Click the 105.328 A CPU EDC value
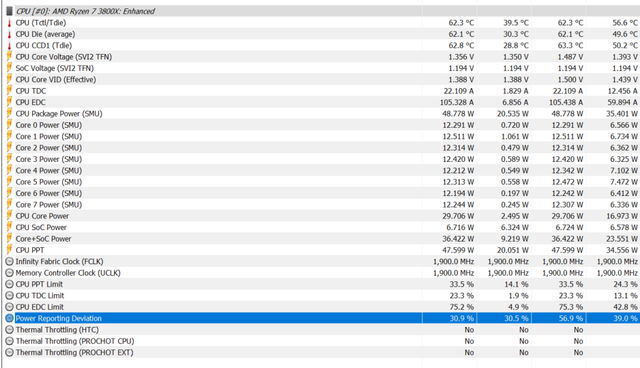This screenshot has width=640, height=368. point(457,102)
